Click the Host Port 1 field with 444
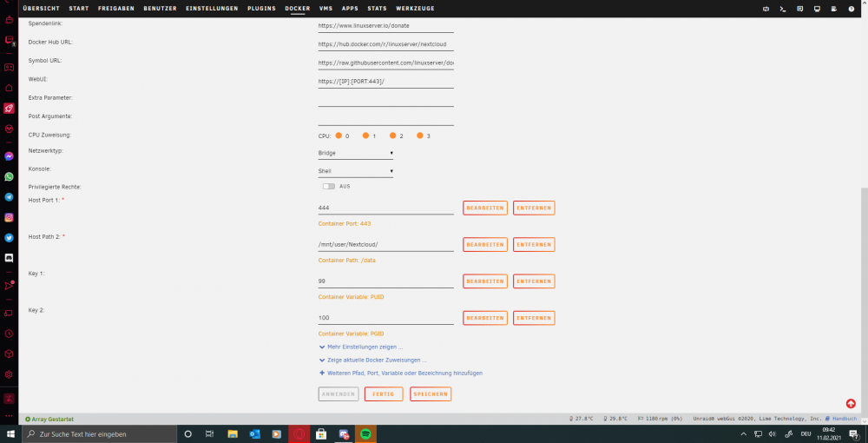 click(x=386, y=208)
